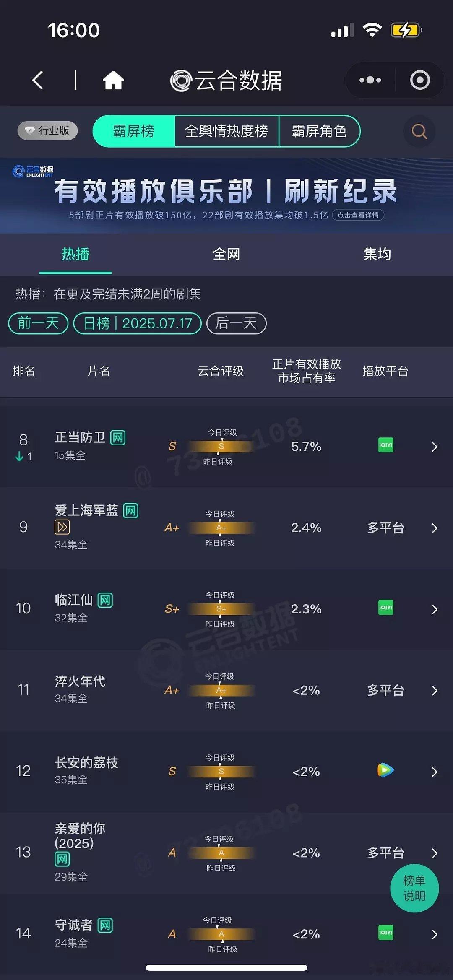The width and height of the screenshot is (453, 980).
Task: Switch to 全舆情热度榜 segment
Action: [x=226, y=131]
